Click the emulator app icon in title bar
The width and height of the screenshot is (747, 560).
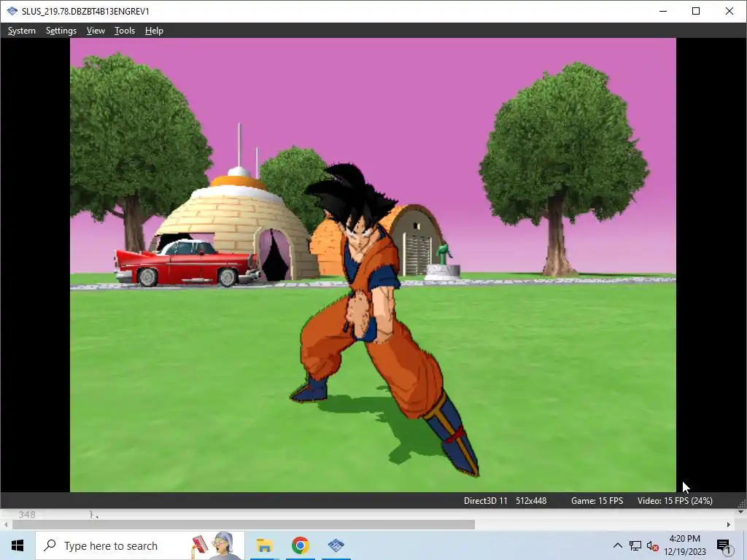tap(12, 11)
